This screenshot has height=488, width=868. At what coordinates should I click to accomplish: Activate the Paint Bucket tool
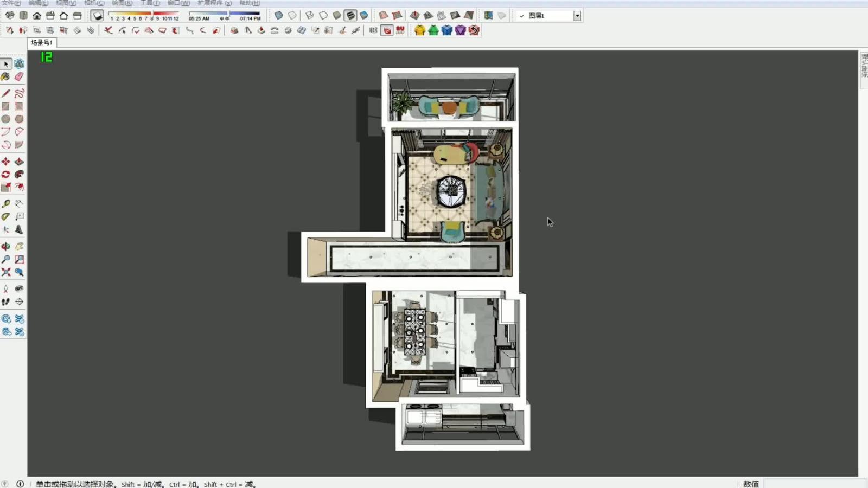6,77
